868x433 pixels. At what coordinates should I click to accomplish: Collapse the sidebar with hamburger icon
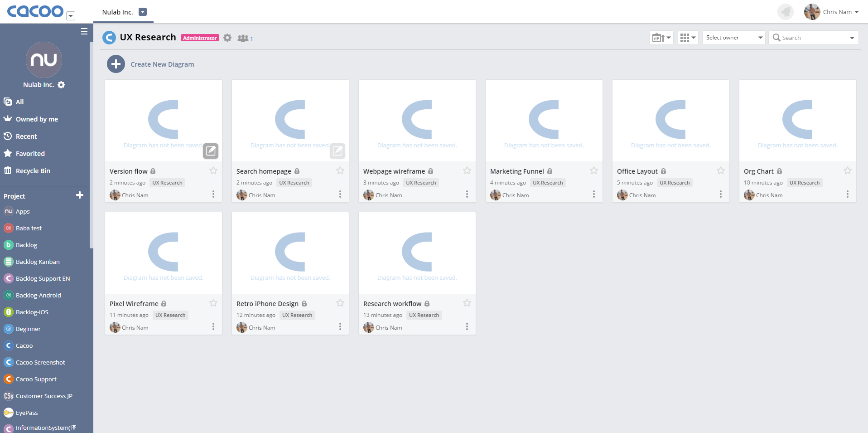coord(84,31)
